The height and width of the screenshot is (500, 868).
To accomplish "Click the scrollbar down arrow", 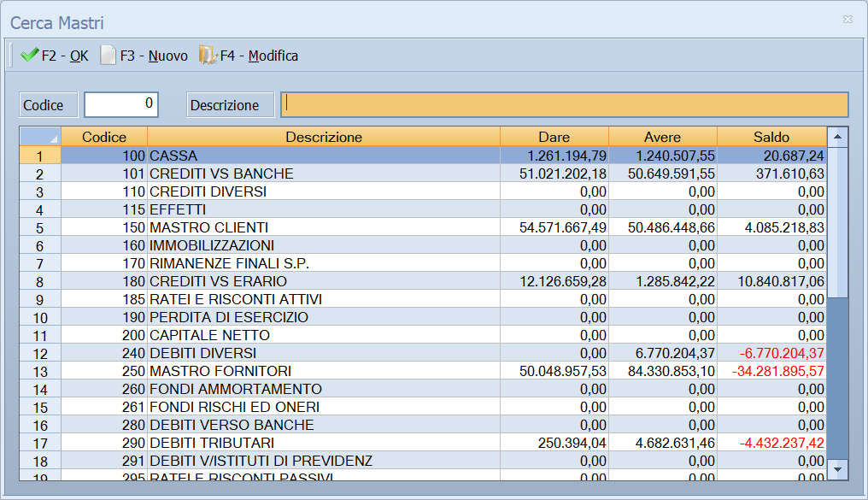I will [x=837, y=469].
